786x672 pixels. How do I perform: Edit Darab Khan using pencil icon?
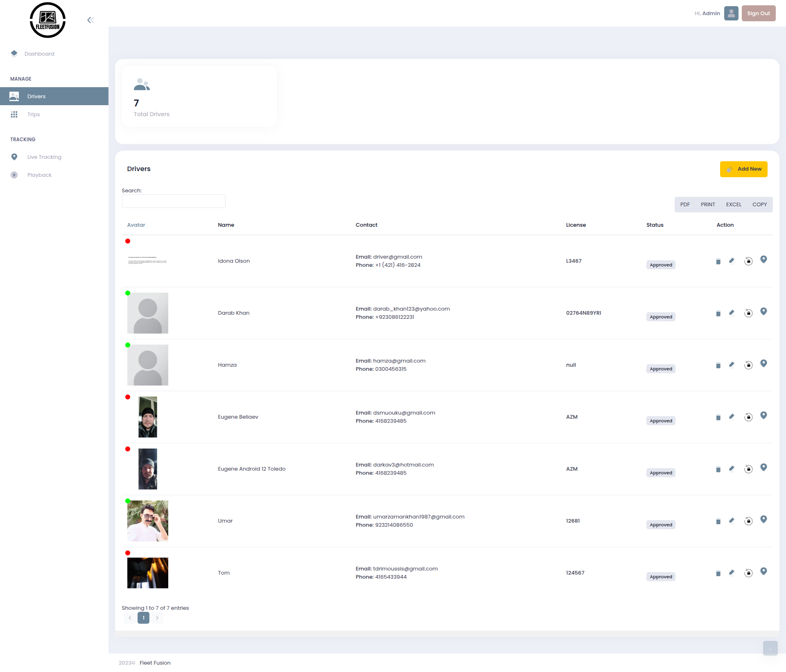pos(732,313)
